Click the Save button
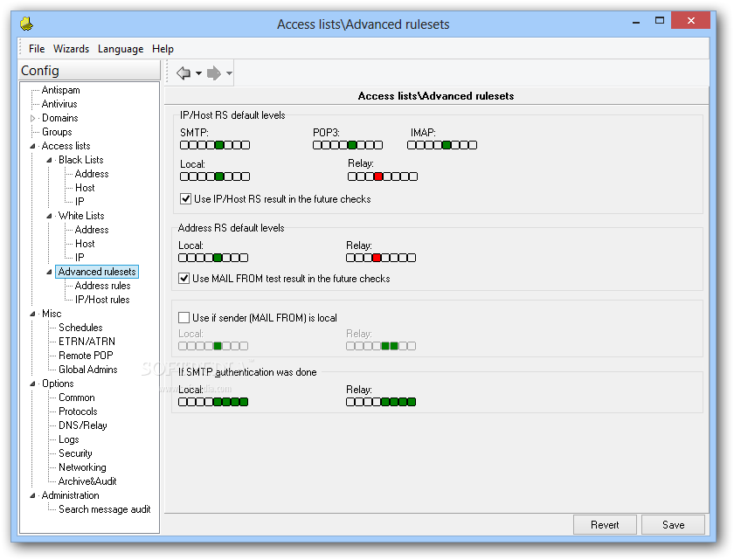The image size is (734, 560). (673, 525)
